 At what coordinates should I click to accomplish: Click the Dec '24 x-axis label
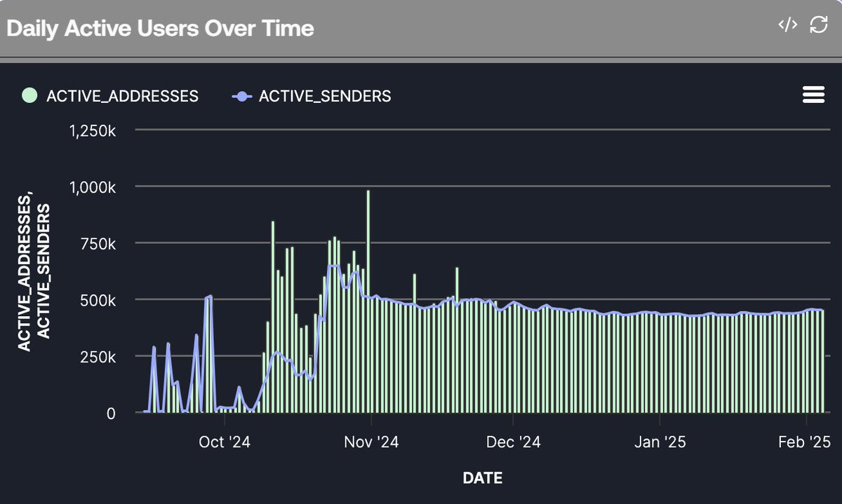pyautogui.click(x=514, y=442)
